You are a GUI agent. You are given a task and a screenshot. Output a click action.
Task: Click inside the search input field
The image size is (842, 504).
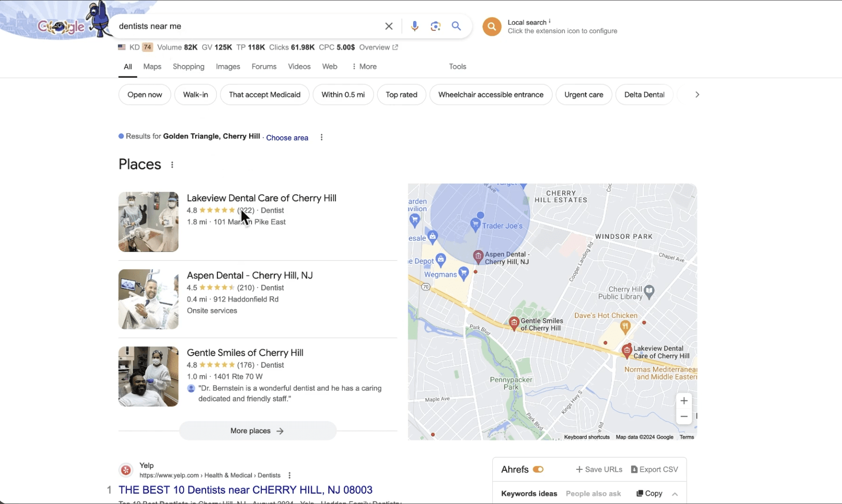244,26
